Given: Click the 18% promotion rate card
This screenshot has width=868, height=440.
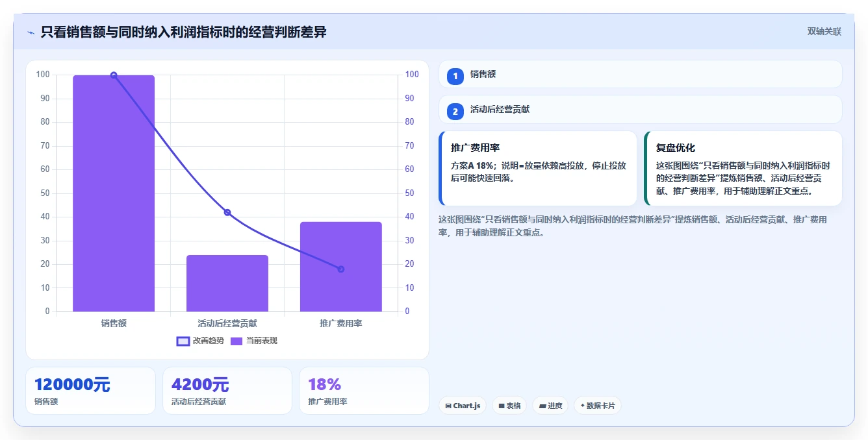Looking at the screenshot, I should tap(364, 391).
